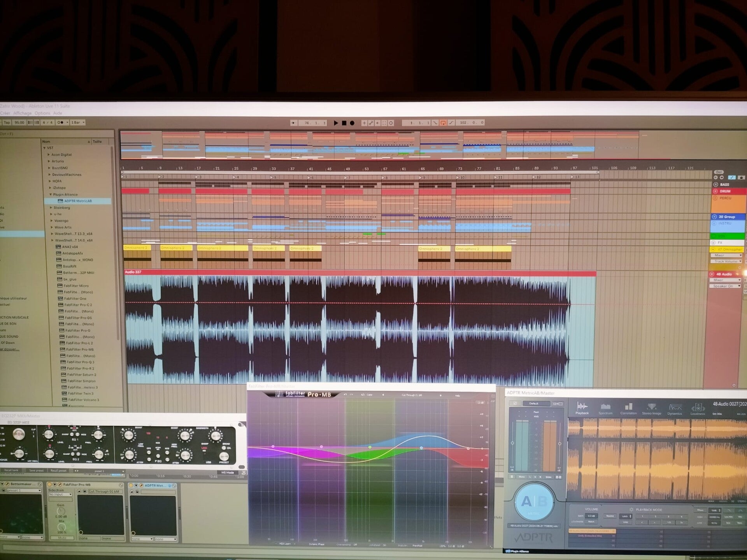The width and height of the screenshot is (747, 560).
Task: Open the Dynamics view in MetricAB
Action: point(675,409)
